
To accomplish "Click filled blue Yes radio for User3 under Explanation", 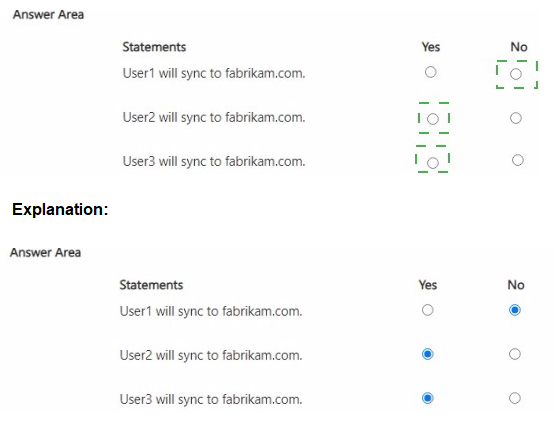I will pyautogui.click(x=428, y=398).
